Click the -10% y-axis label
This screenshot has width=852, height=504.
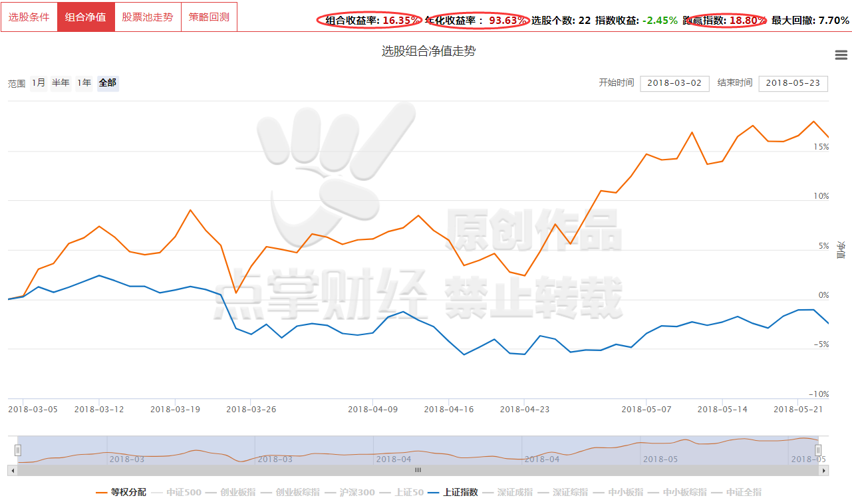pyautogui.click(x=819, y=394)
